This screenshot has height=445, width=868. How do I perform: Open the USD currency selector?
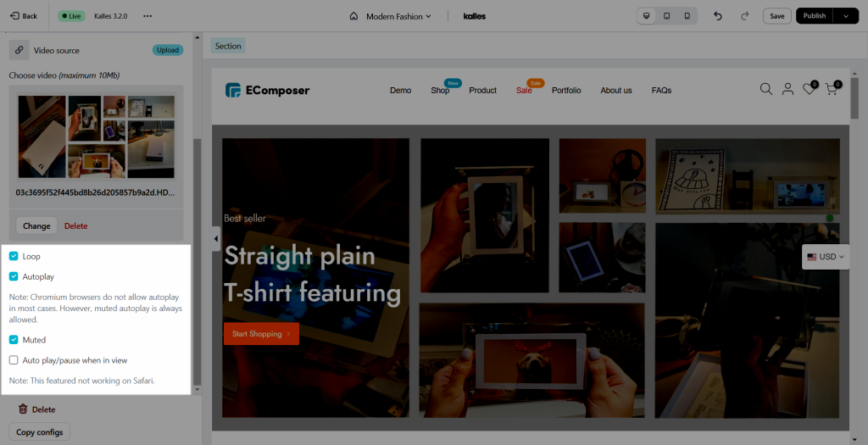point(826,257)
